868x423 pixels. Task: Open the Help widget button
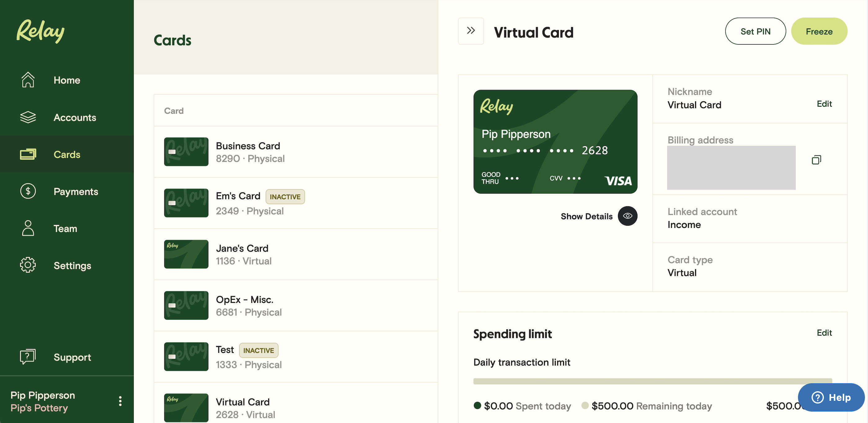pyautogui.click(x=831, y=397)
